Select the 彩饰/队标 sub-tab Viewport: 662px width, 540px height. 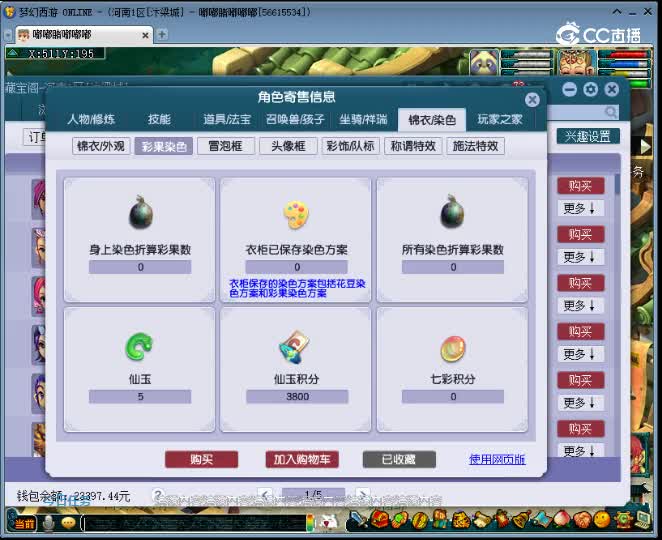pos(350,147)
